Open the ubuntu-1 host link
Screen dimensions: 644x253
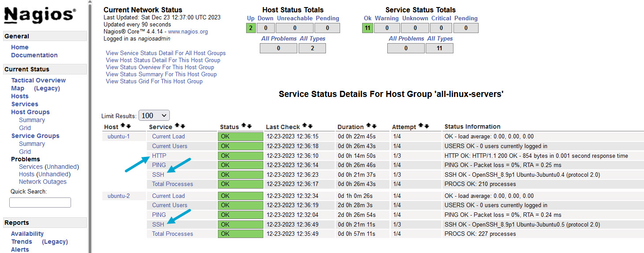[119, 136]
